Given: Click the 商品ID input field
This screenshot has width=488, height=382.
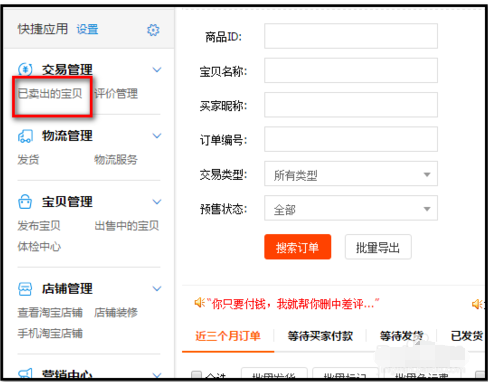Looking at the screenshot, I should click(351, 36).
